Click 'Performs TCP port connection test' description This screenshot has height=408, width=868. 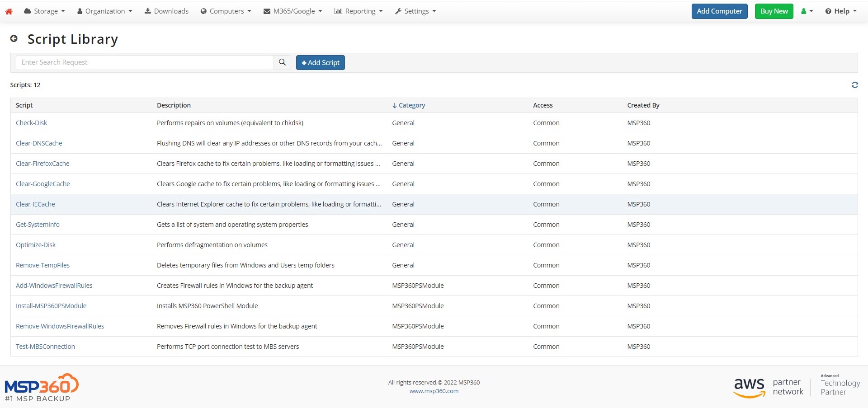coord(228,347)
